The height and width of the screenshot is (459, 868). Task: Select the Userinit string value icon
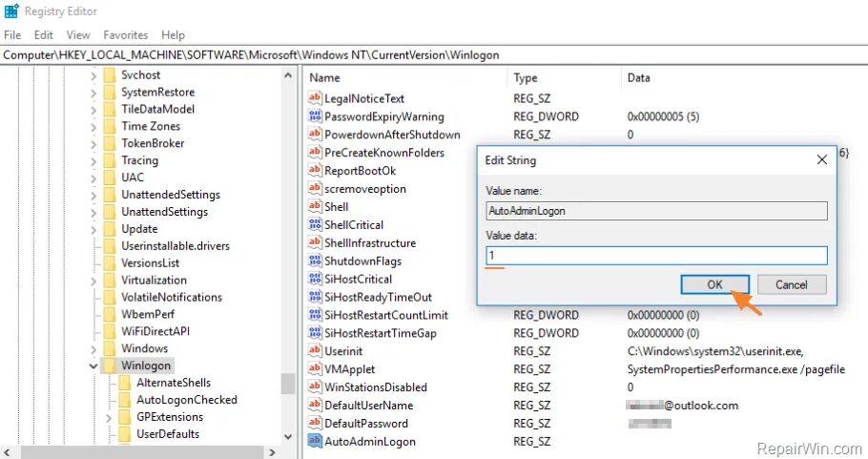[315, 351]
